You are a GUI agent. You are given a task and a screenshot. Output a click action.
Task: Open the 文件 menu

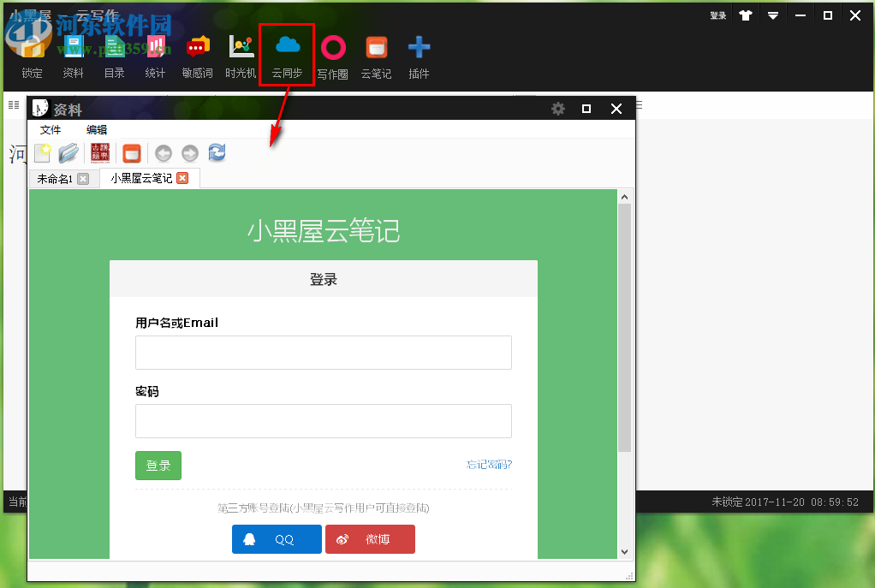[x=51, y=129]
